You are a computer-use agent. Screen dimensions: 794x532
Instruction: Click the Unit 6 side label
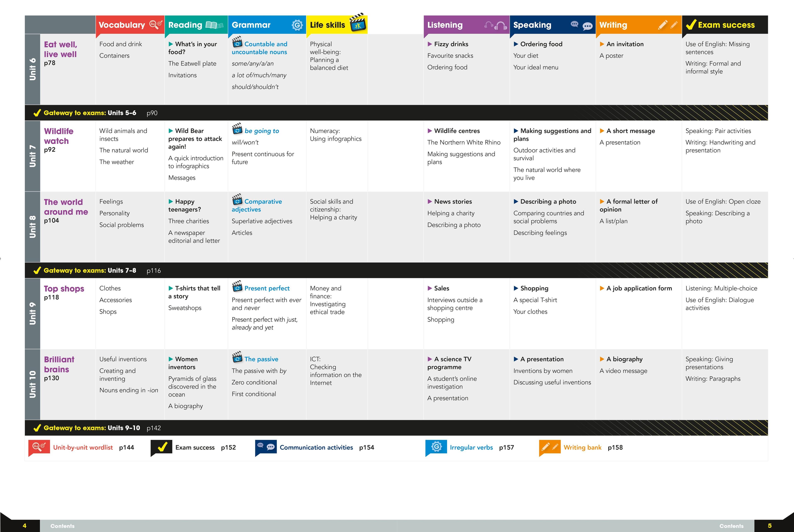tap(33, 69)
